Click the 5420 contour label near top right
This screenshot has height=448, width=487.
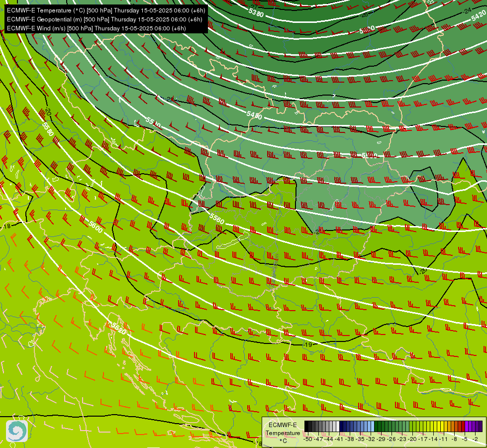tap(479, 15)
